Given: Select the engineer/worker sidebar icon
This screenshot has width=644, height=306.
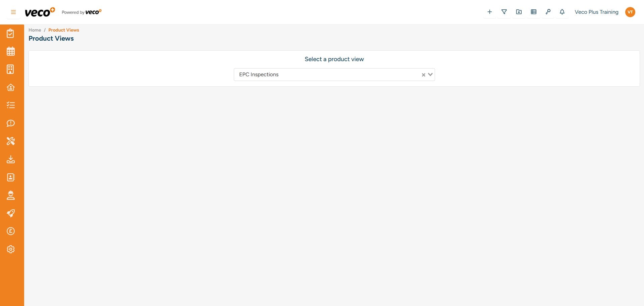Looking at the screenshot, I should (x=10, y=195).
